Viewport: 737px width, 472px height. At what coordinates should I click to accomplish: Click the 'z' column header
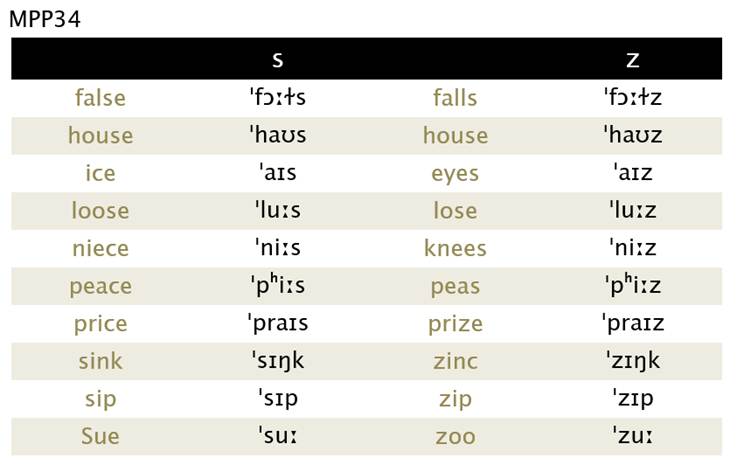click(x=633, y=60)
